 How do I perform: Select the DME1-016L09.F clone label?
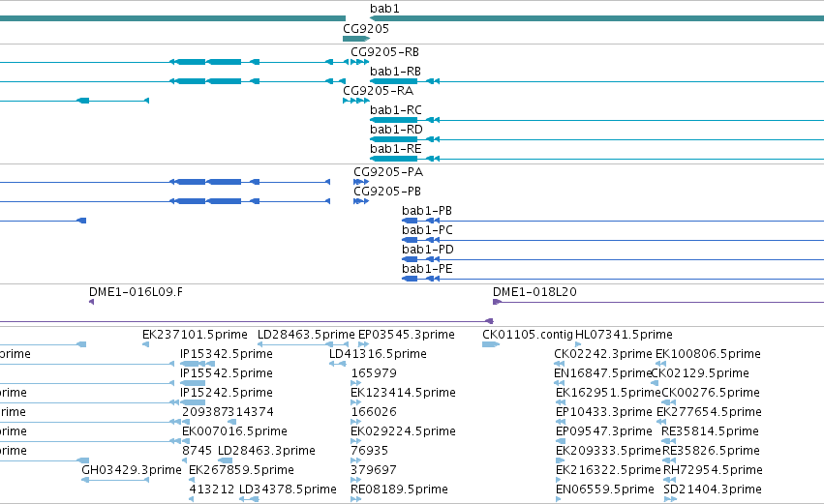(x=137, y=292)
